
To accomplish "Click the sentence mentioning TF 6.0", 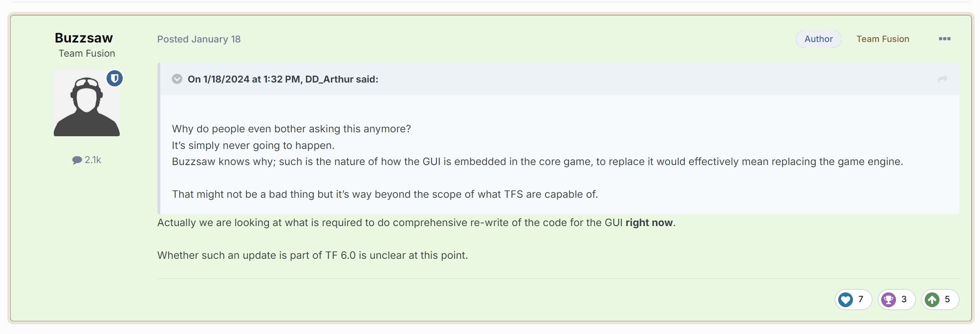I will pos(312,255).
